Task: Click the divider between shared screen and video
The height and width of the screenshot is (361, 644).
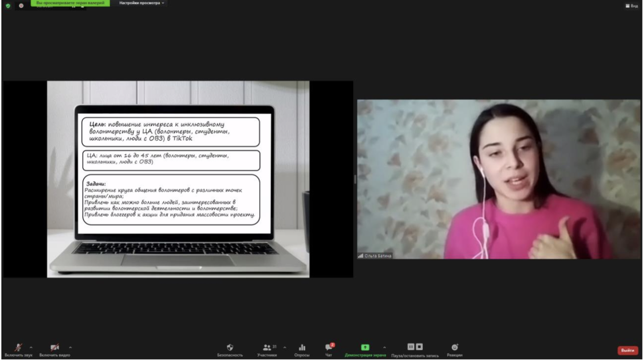Action: [355, 179]
